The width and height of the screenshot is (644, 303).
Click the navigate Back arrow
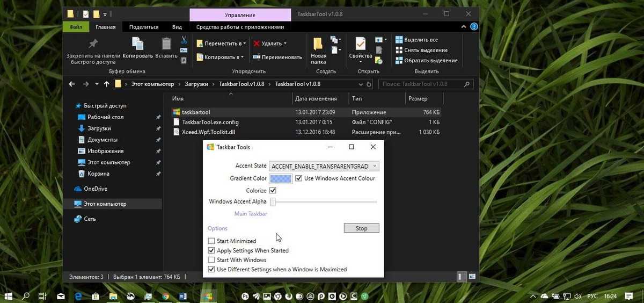point(72,84)
